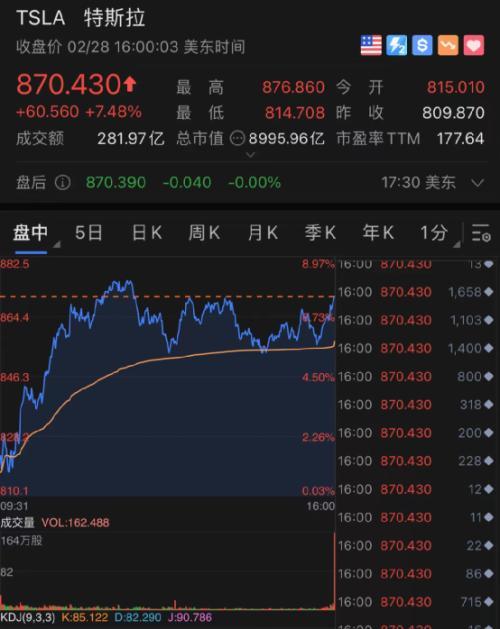Tap the diamond icon beside volume 715
This screenshot has width=500, height=629.
(488, 602)
